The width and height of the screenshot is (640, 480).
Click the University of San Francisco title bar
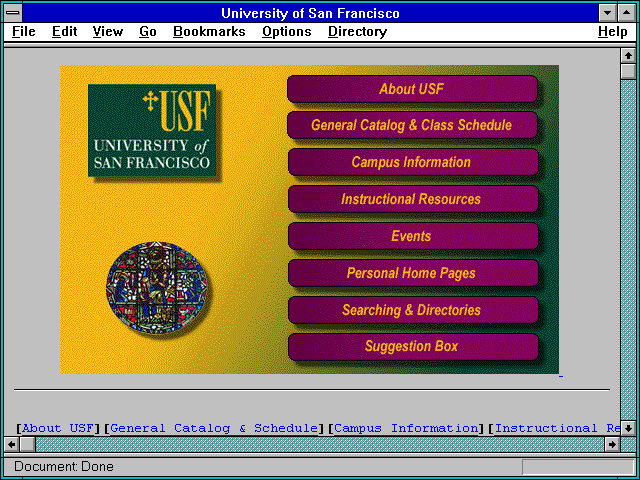pos(310,13)
